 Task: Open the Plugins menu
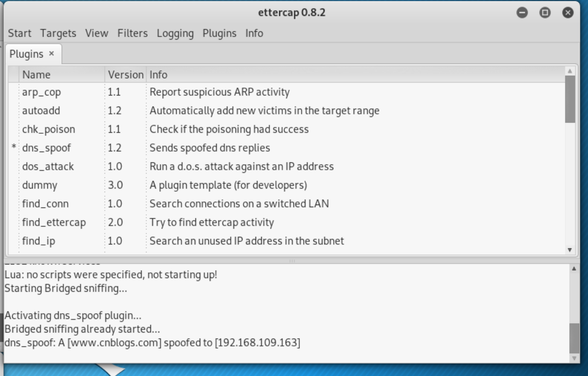click(x=219, y=33)
